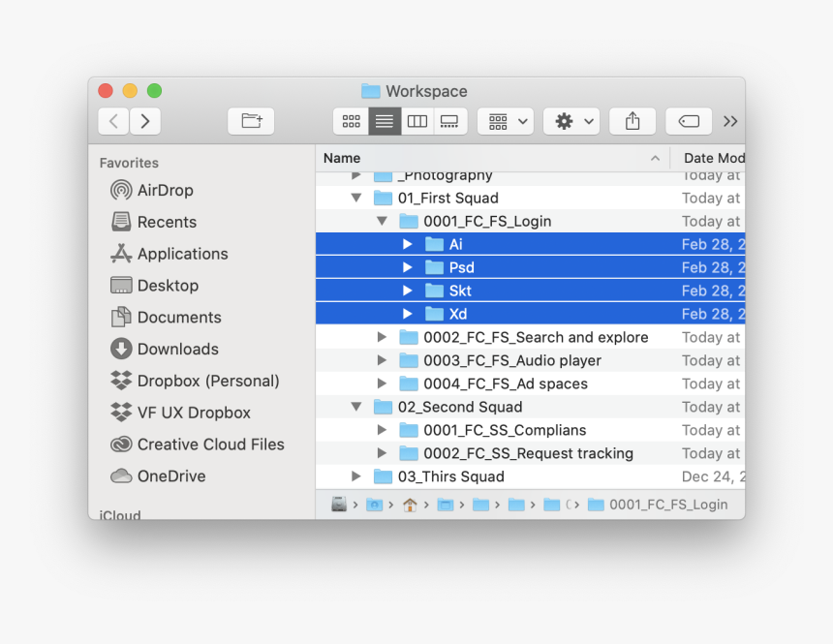Expand the Xd folder

(x=408, y=314)
